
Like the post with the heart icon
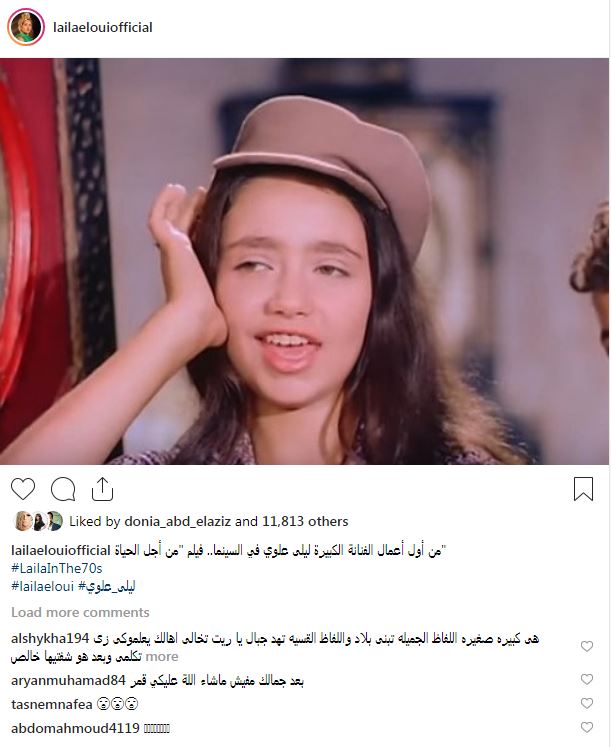pos(23,489)
